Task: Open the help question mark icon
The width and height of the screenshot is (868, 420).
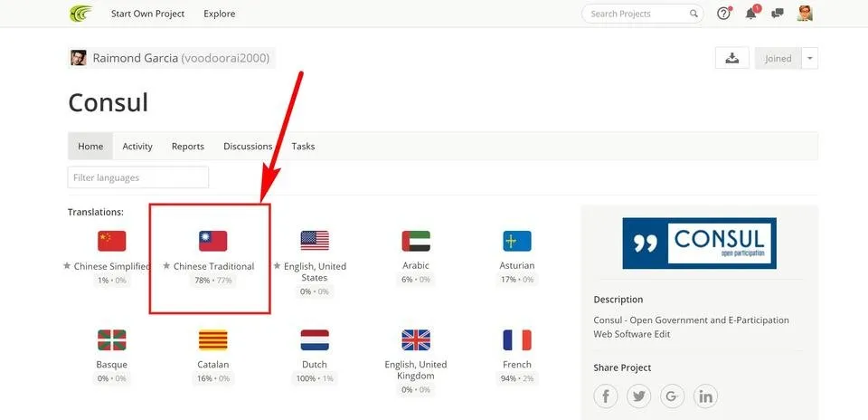Action: click(x=723, y=14)
